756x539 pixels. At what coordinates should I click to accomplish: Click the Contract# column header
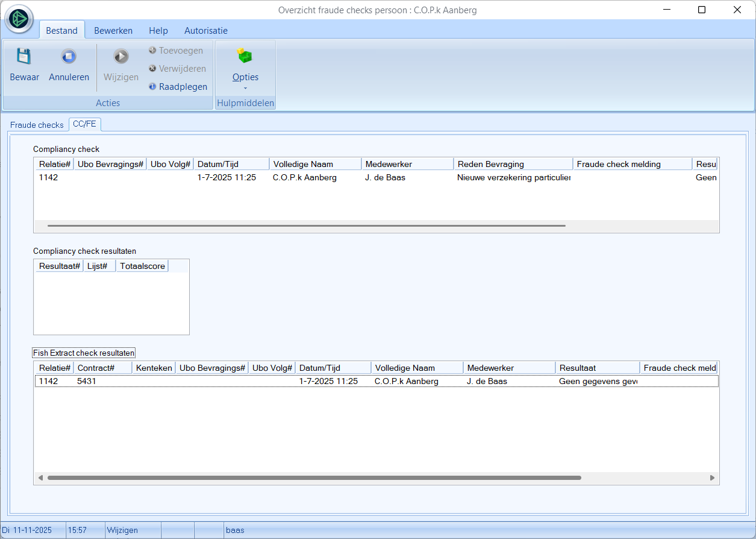[x=102, y=368]
